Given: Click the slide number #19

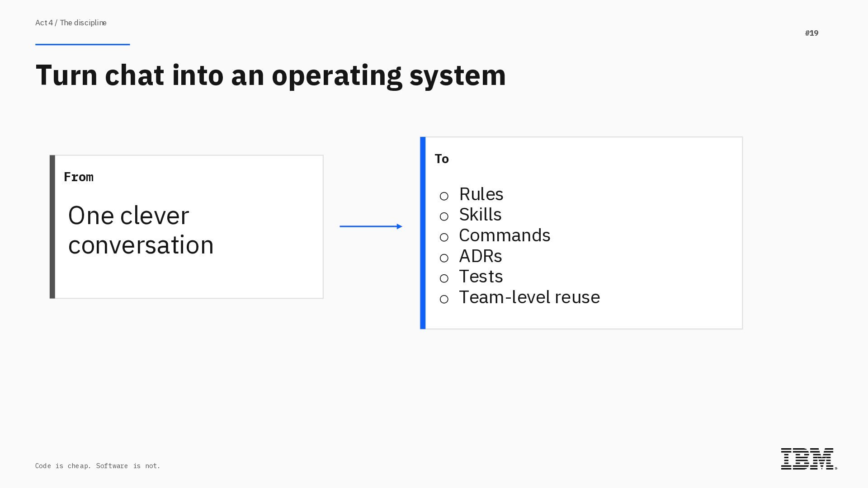Looking at the screenshot, I should [x=811, y=33].
